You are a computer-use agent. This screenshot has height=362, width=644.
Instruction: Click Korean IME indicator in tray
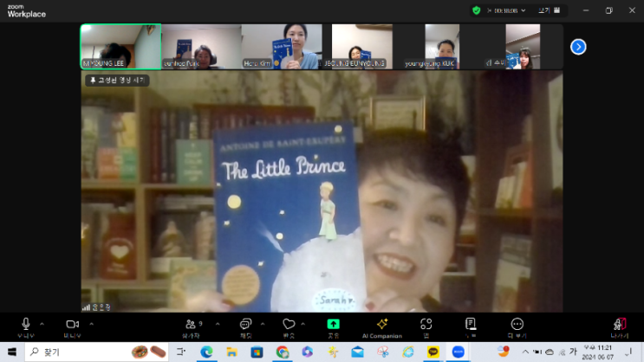tap(573, 352)
